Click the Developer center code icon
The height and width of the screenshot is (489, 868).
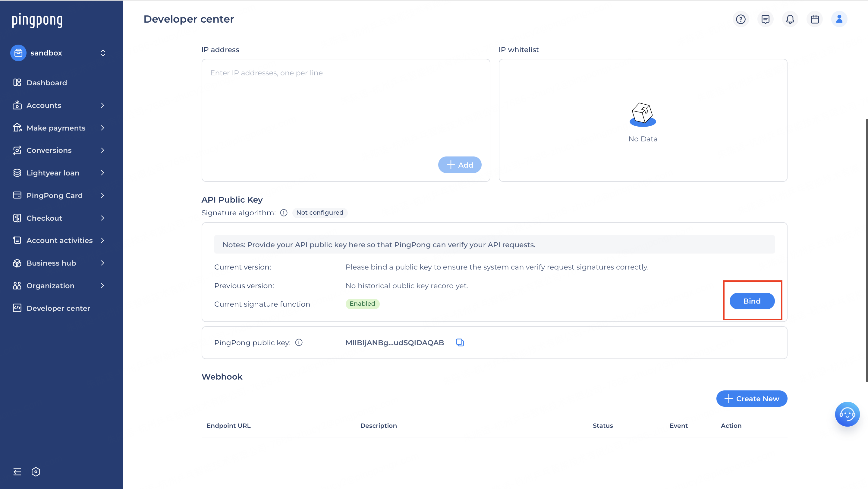pyautogui.click(x=17, y=308)
